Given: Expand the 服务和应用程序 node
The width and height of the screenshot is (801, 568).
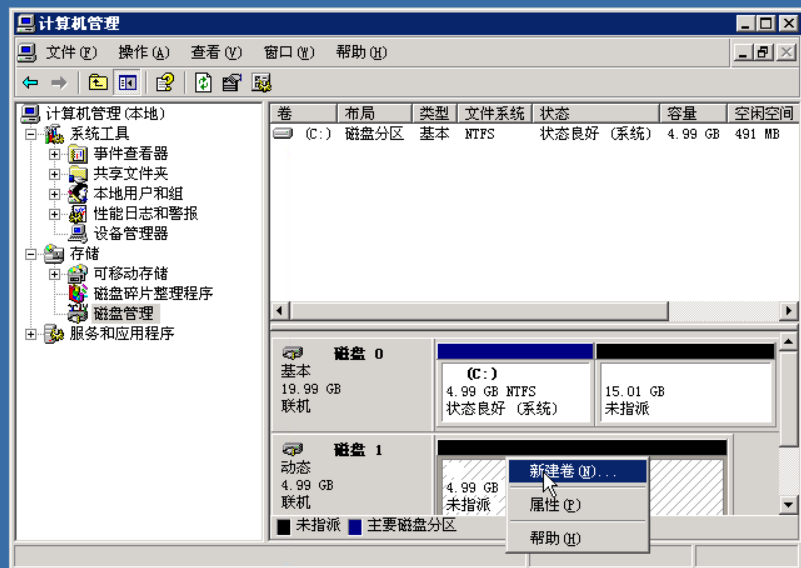Looking at the screenshot, I should pos(31,334).
